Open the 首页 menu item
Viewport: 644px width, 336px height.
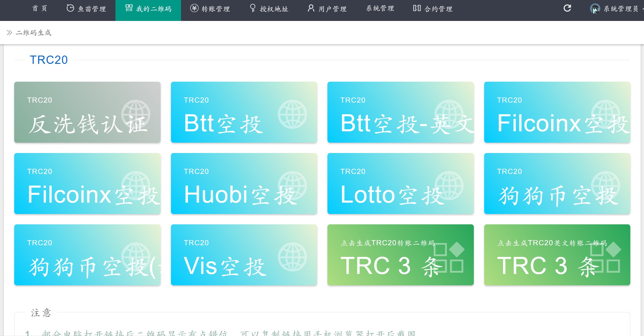40,9
